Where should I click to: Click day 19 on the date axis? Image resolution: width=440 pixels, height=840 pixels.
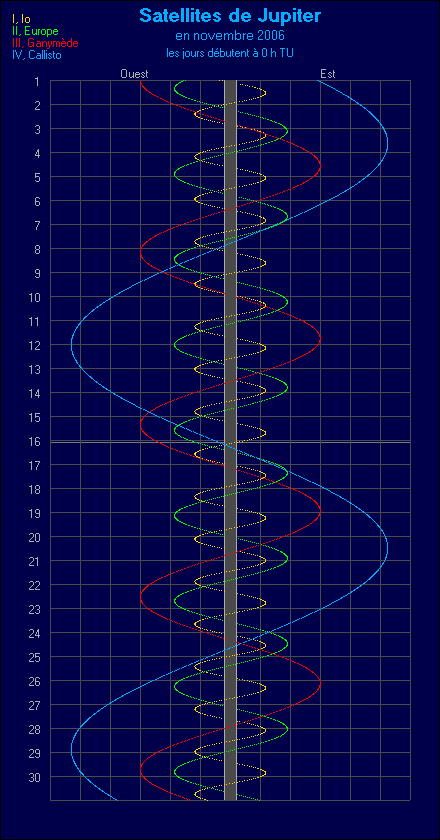[x=34, y=513]
